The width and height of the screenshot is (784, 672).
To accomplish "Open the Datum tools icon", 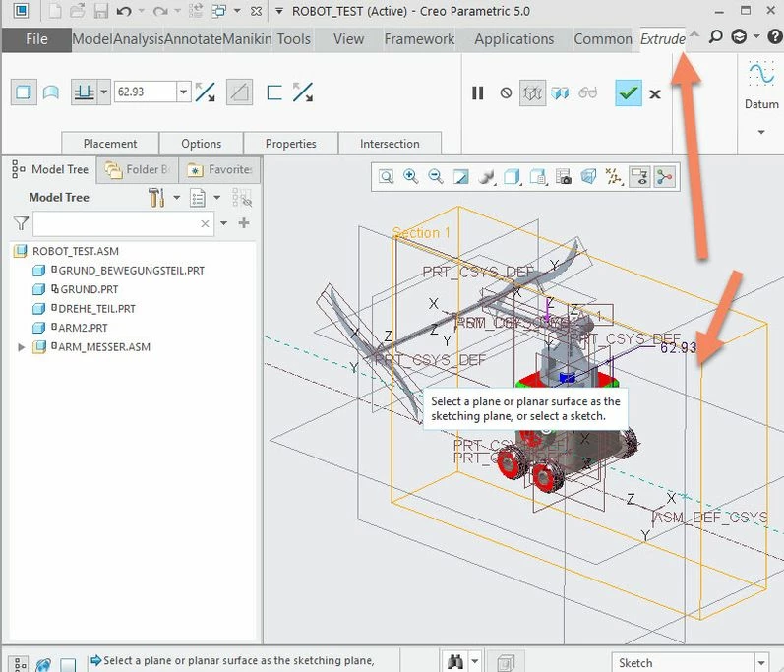I will click(761, 74).
